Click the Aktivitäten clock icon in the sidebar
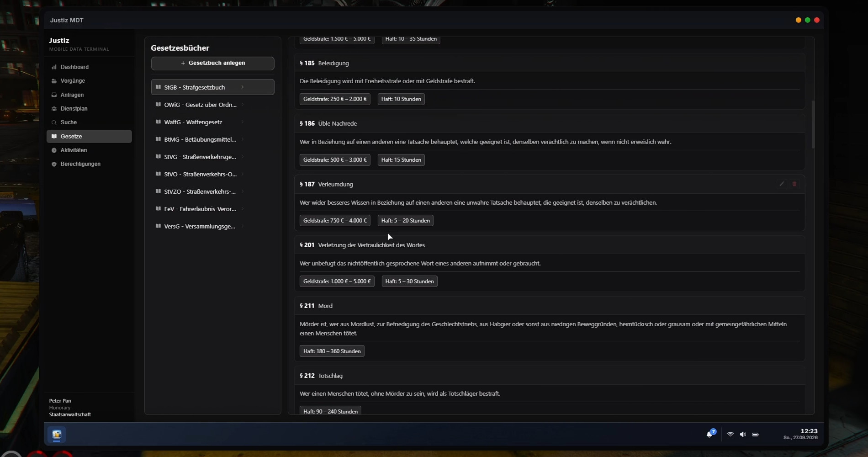This screenshot has height=457, width=868. click(x=54, y=150)
